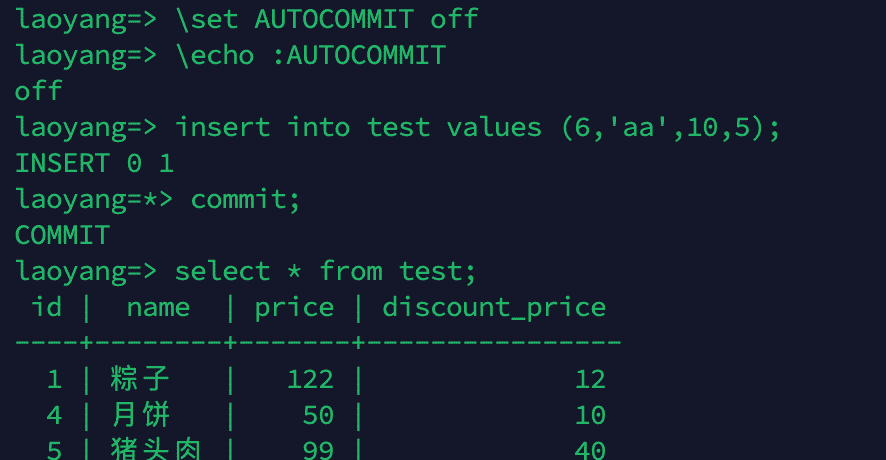
Task: Click the "laoyang=*>" transaction prompt
Action: [x=94, y=199]
